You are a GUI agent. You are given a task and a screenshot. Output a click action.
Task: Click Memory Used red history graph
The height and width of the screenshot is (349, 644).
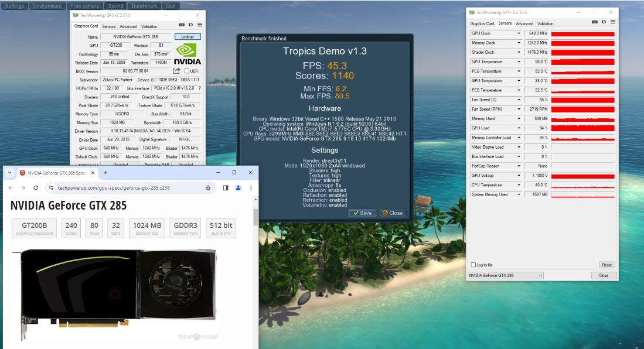click(x=583, y=119)
